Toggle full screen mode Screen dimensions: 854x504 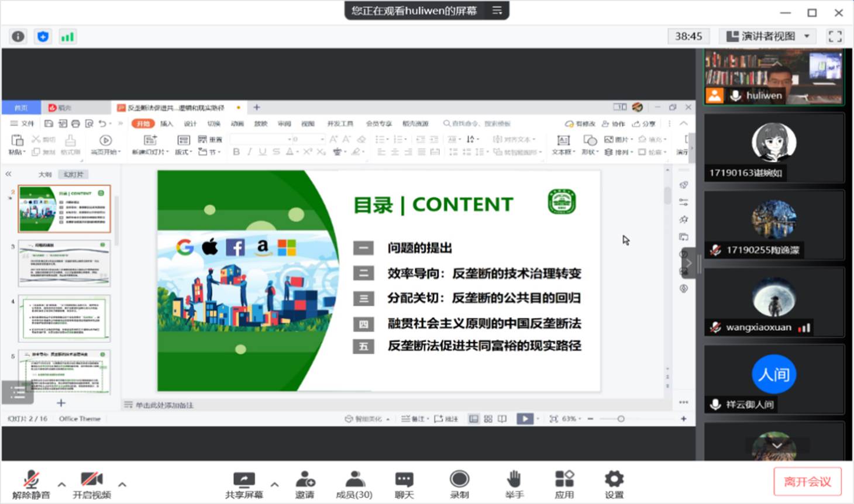(835, 36)
